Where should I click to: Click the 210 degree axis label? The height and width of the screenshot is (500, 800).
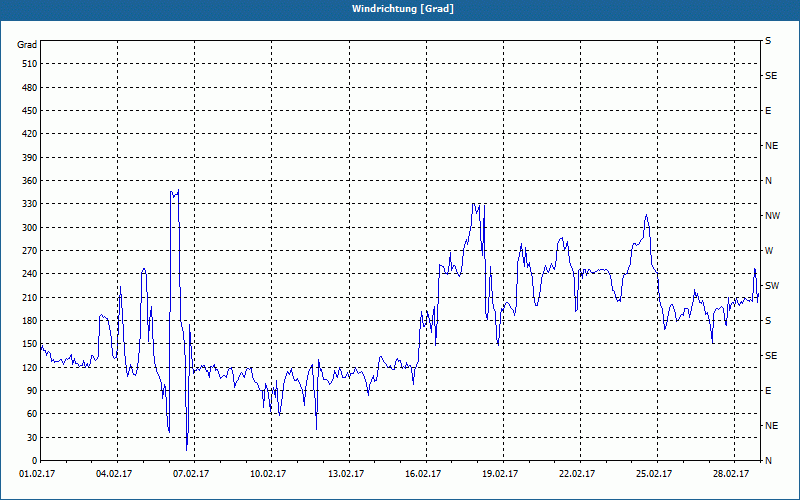click(30, 297)
